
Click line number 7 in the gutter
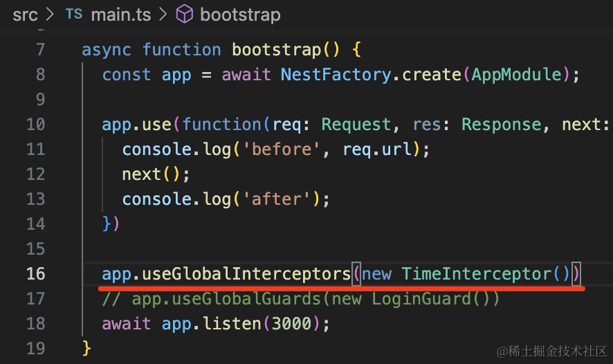pyautogui.click(x=39, y=50)
